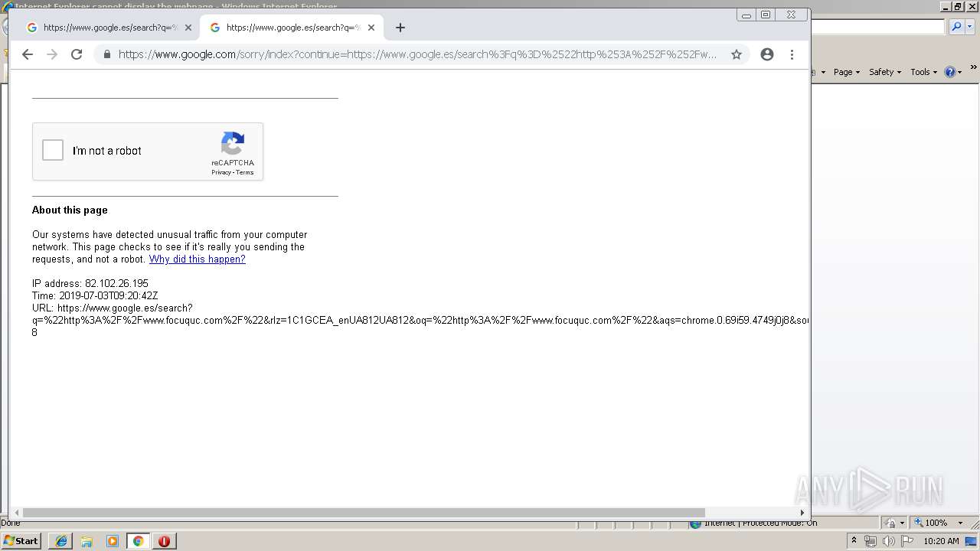Bookmark this page with the star icon
This screenshot has height=551, width=980.
coord(737,54)
